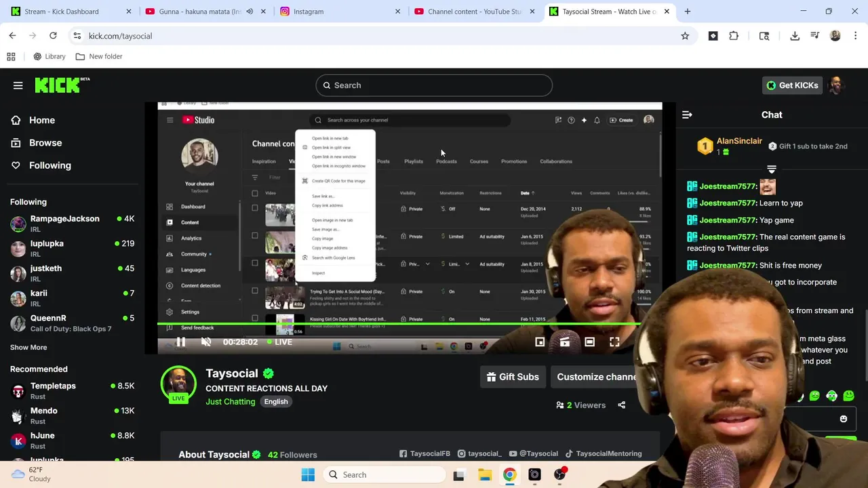Click the Kick search field
The width and height of the screenshot is (868, 488).
(x=434, y=85)
